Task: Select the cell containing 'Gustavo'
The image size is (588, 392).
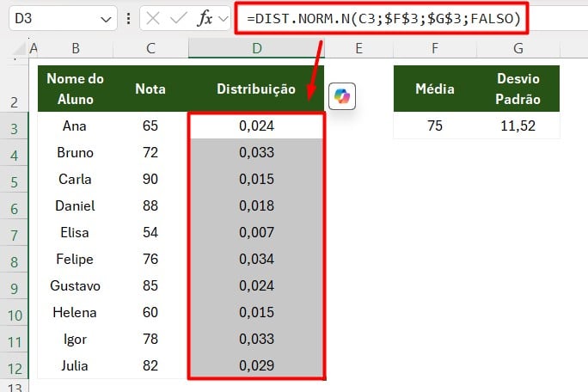Action: coord(76,285)
